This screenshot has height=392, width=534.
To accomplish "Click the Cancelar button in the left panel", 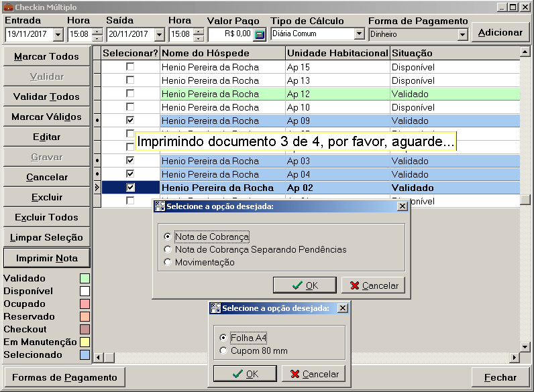I will (47, 177).
